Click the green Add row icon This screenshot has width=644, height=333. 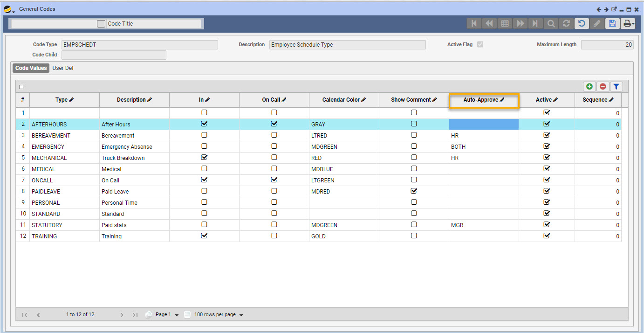[x=589, y=86]
